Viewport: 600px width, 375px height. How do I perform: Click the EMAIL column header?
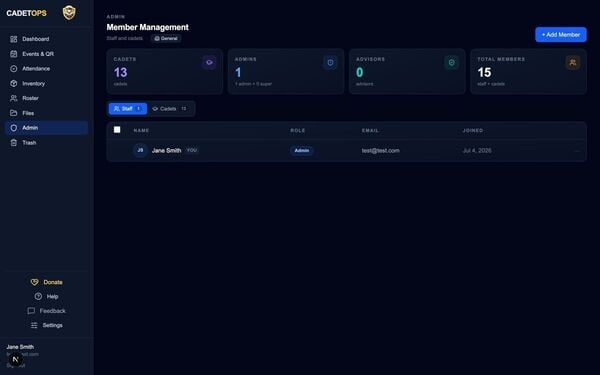click(x=370, y=130)
